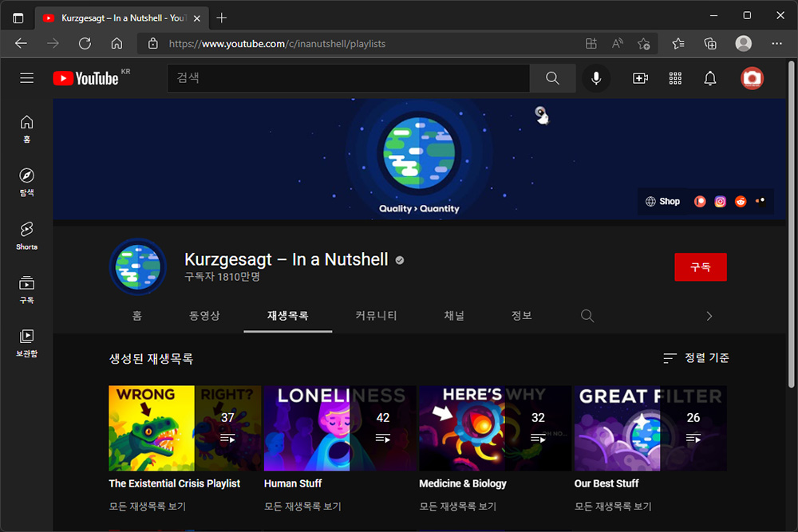Viewport: 798px width, 532px height.
Task: Click the browser back arrow
Action: 21,44
